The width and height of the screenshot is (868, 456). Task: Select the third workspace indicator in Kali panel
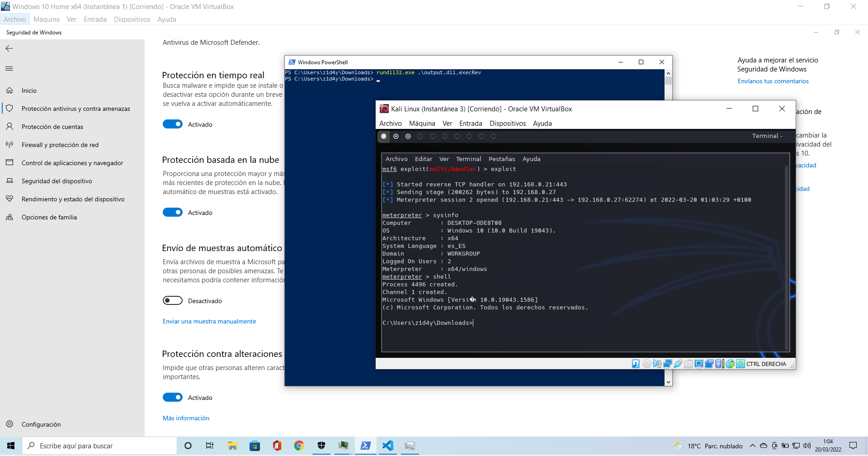pyautogui.click(x=408, y=136)
